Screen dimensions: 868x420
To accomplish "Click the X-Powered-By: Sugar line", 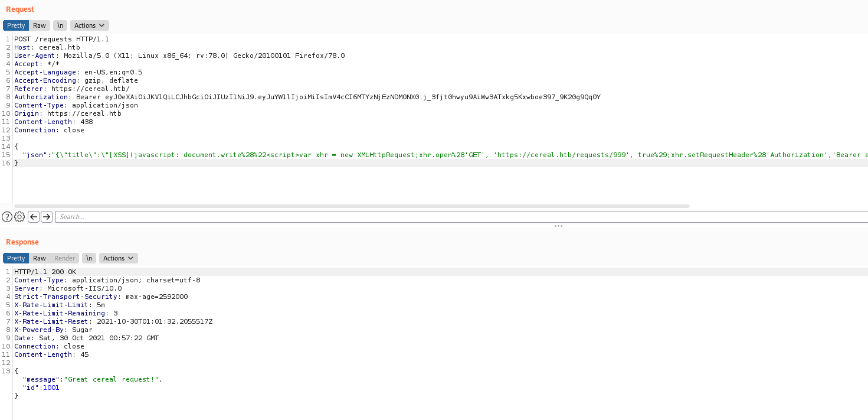I will point(53,330).
